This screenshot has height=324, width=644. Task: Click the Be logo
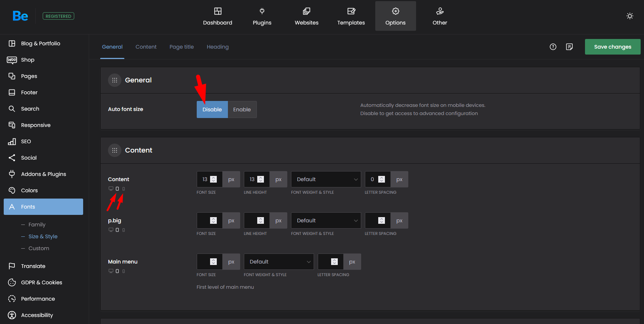(x=20, y=16)
